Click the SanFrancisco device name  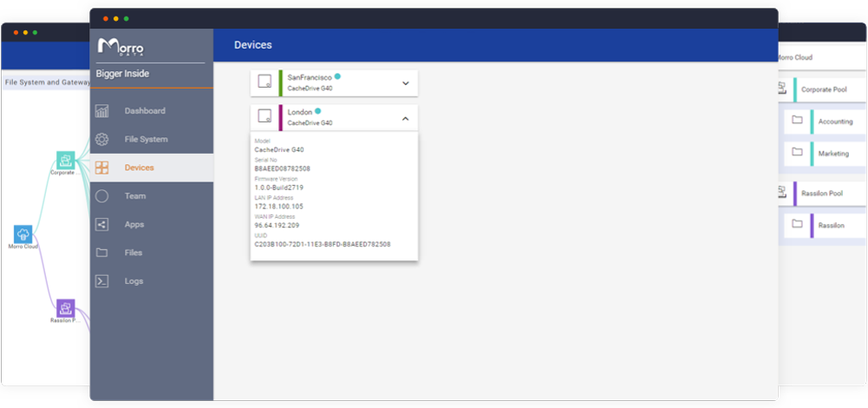pyautogui.click(x=310, y=77)
